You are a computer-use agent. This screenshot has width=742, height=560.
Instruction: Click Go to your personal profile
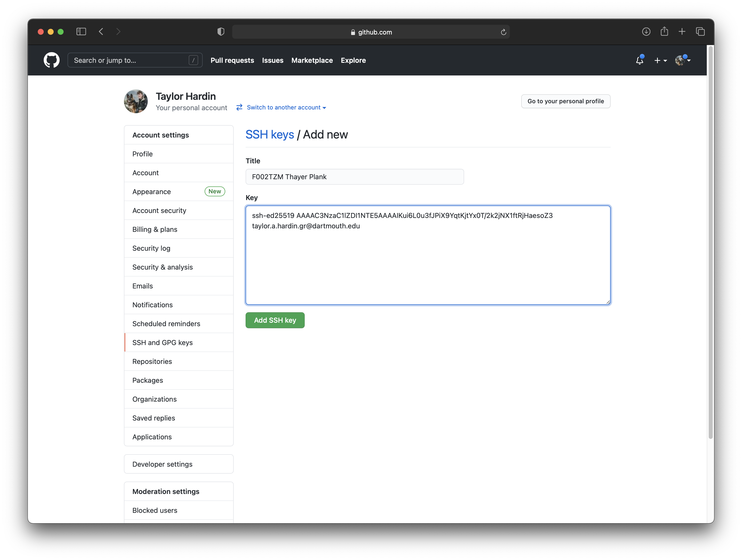[x=565, y=101]
